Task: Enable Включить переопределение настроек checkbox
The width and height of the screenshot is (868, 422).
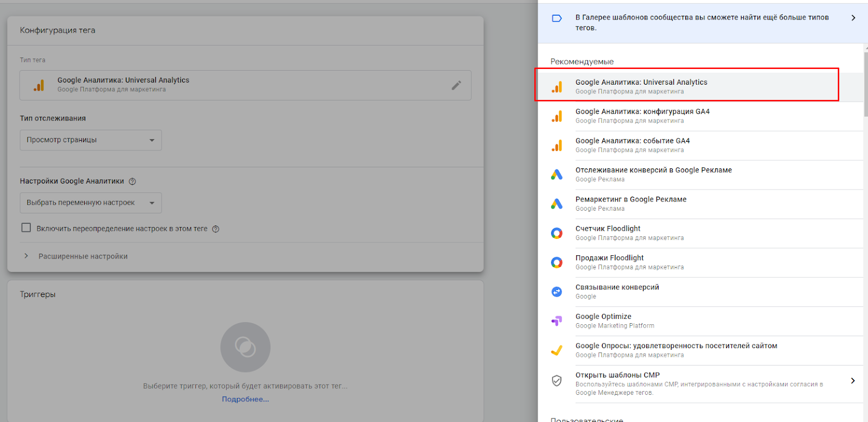Action: [26, 228]
